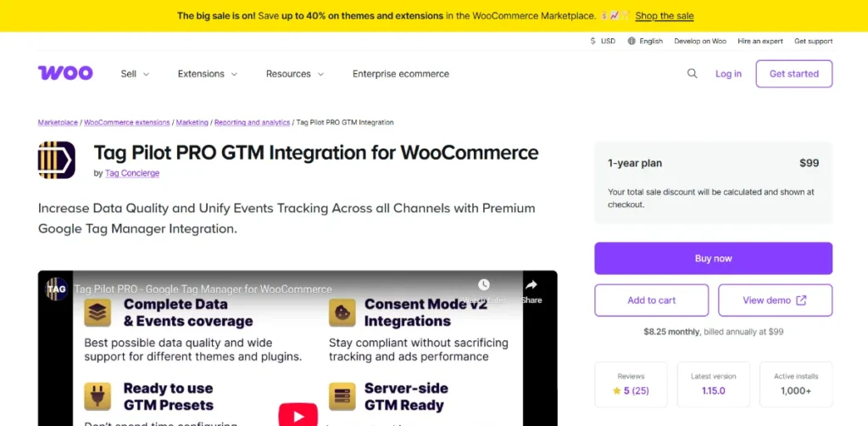868x426 pixels.
Task: Click the Add to cart button
Action: 652,300
